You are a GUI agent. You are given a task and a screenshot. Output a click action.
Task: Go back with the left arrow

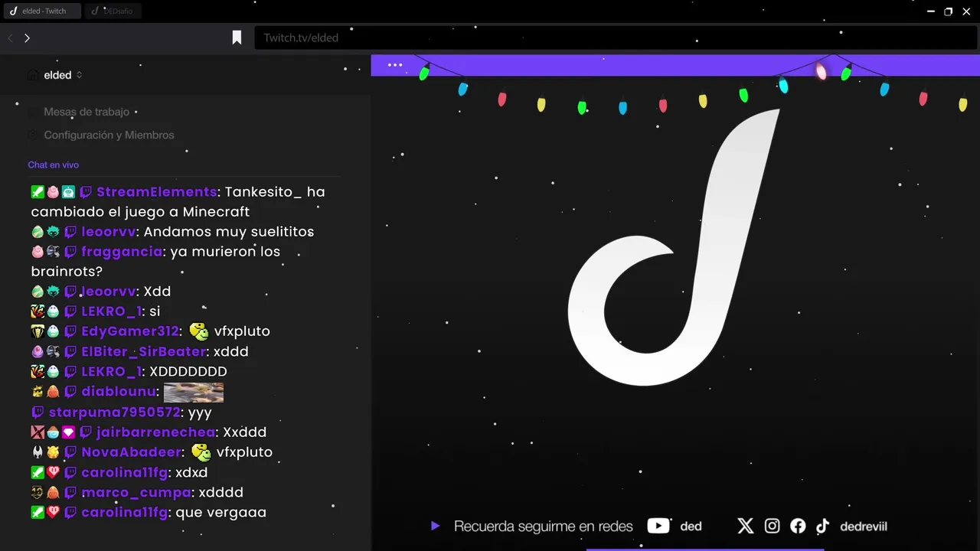click(x=11, y=37)
